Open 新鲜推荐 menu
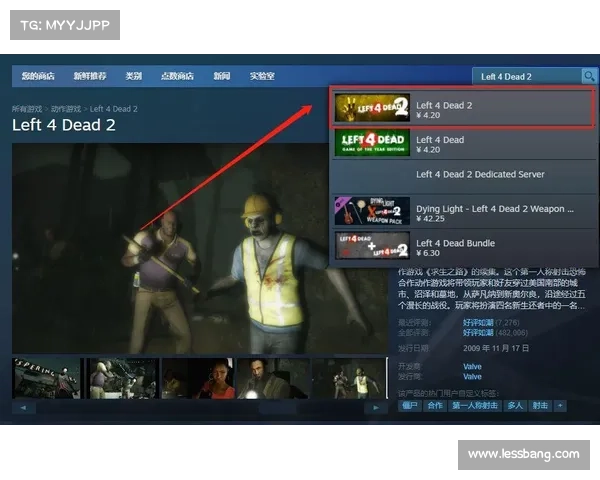600x480 pixels. pyautogui.click(x=89, y=76)
